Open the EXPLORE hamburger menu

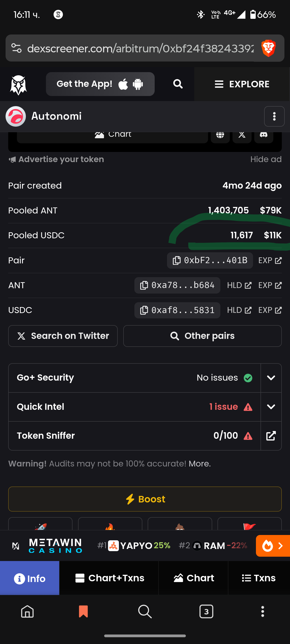(x=242, y=84)
